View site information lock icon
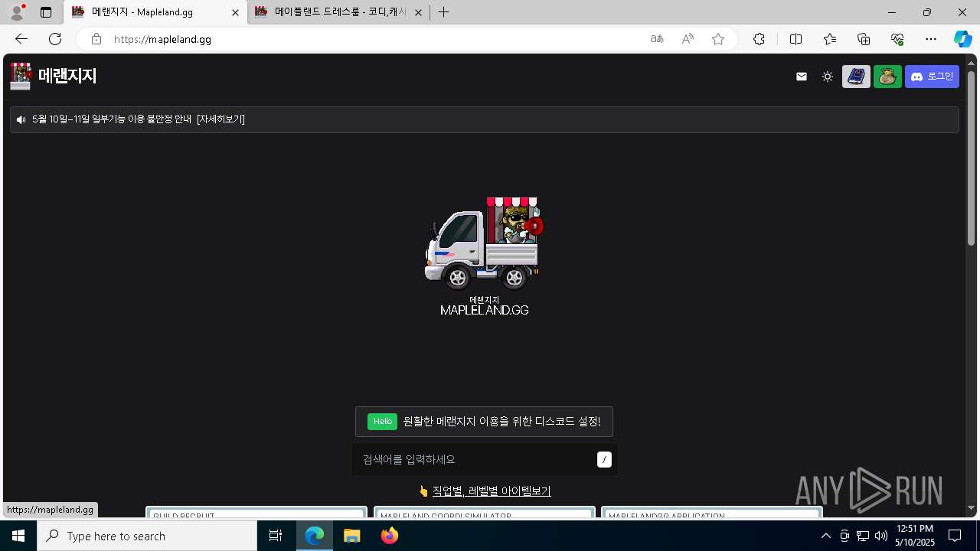 click(x=96, y=39)
